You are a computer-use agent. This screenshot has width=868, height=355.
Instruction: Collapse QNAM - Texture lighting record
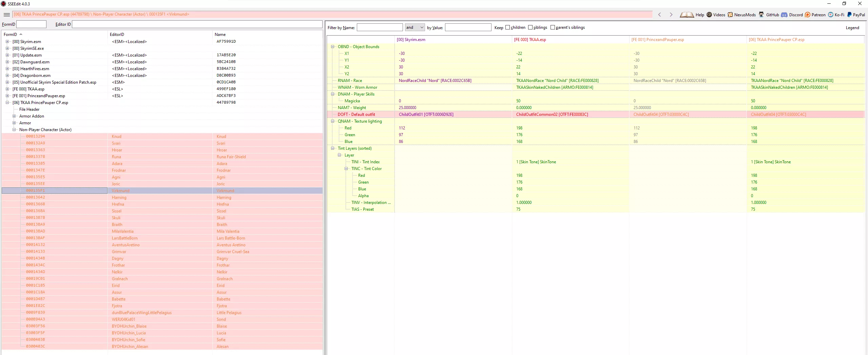point(332,121)
